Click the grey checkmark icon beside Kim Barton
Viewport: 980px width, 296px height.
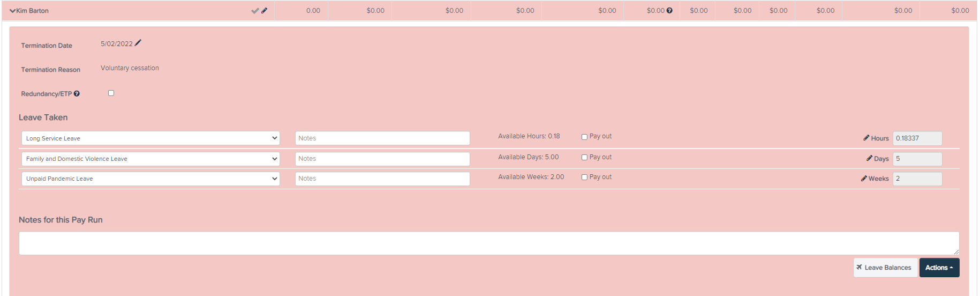tap(255, 11)
